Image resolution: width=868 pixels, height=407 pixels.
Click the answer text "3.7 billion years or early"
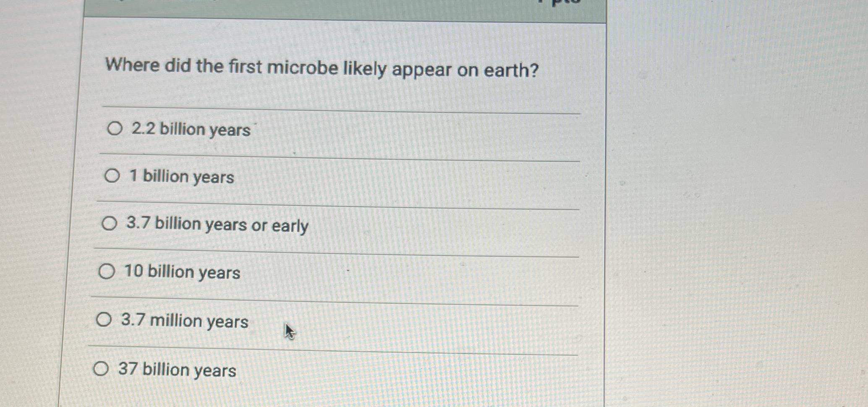point(217,224)
